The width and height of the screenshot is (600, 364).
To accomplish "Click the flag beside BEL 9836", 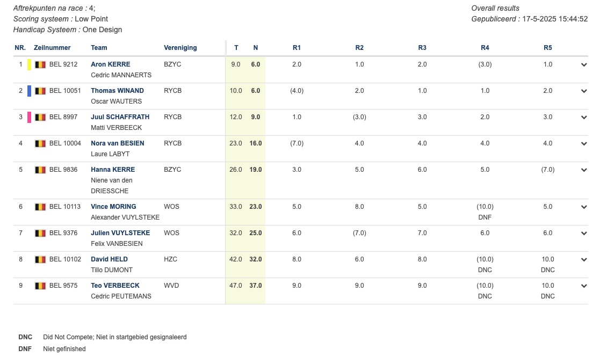I will coord(40,170).
